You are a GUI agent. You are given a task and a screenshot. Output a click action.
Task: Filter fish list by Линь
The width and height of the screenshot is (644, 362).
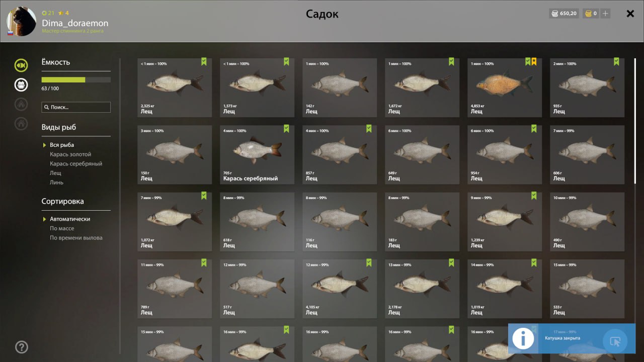click(56, 183)
